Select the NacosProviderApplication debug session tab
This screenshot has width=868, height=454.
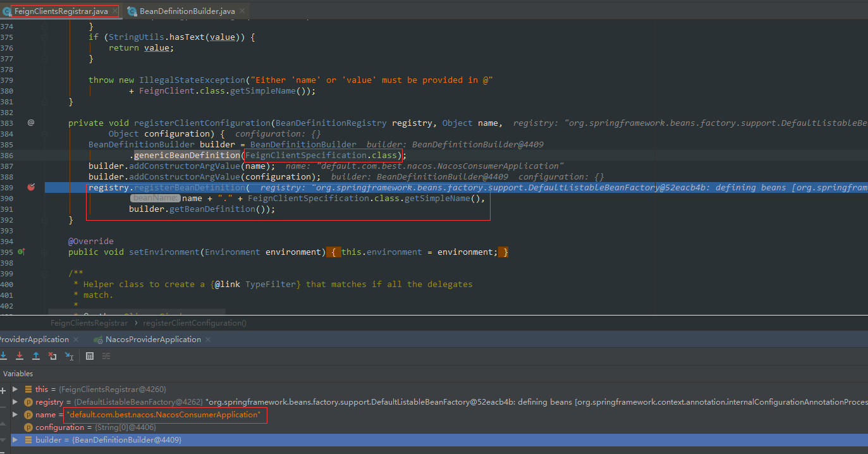pos(153,340)
